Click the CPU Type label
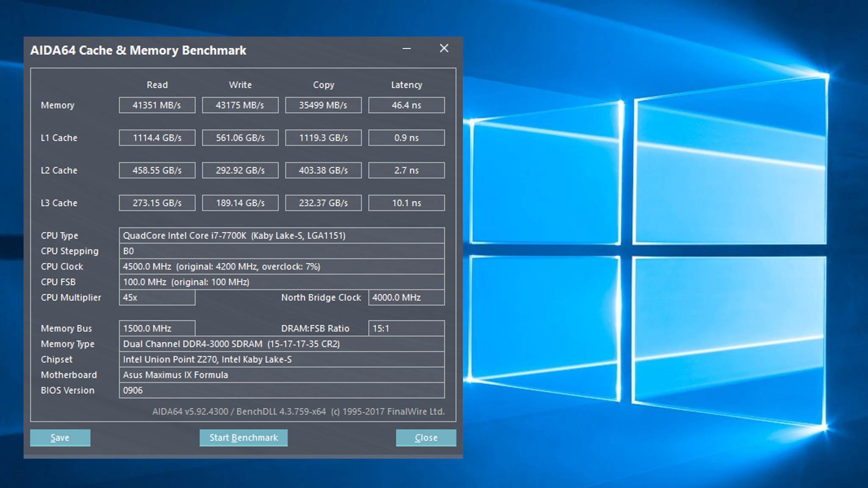Viewport: 868px width, 488px height. tap(59, 236)
